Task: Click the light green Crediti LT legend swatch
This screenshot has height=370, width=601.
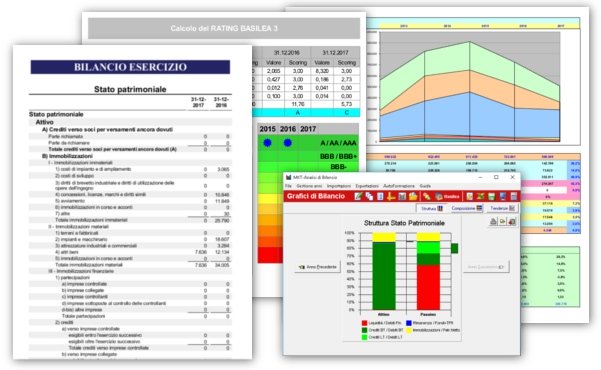Action: click(365, 337)
